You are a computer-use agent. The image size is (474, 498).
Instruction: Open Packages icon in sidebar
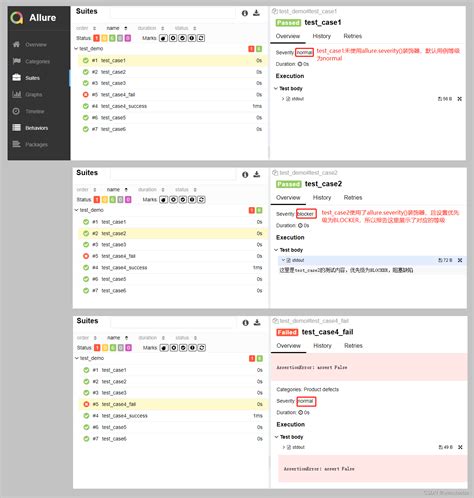(x=16, y=144)
